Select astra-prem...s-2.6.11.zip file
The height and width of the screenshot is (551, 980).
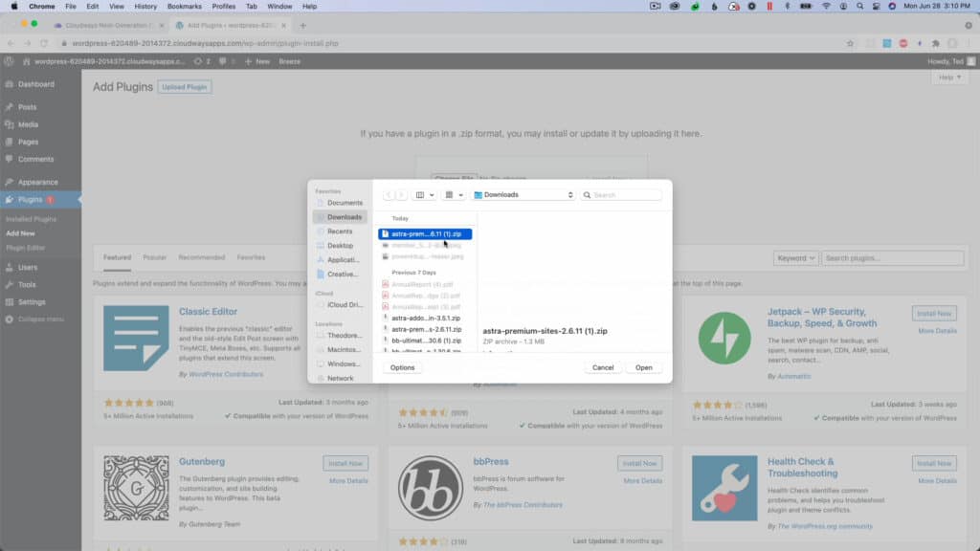tap(425, 329)
